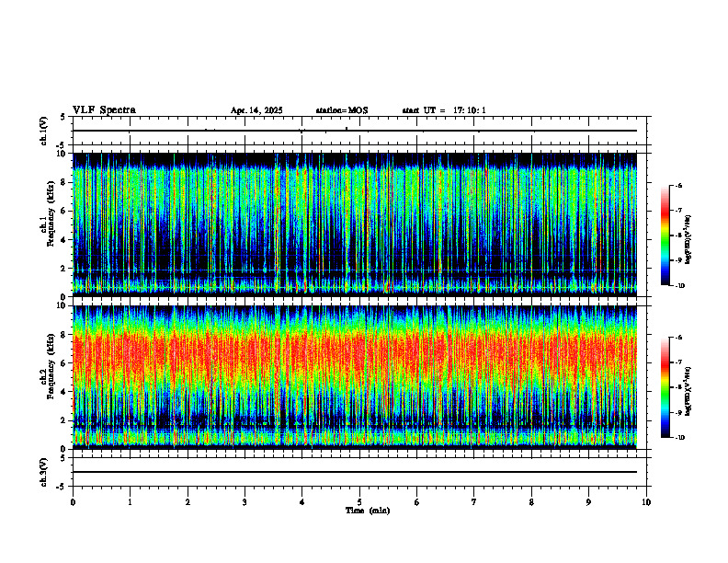
Task: Click the "-9" label on ch.2 color bar
Action: (x=678, y=412)
